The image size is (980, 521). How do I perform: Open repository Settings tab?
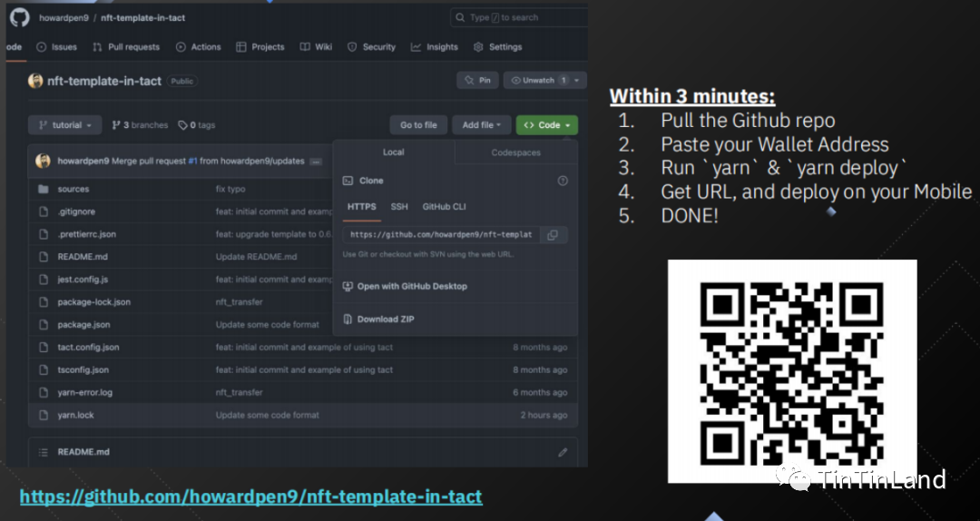498,47
